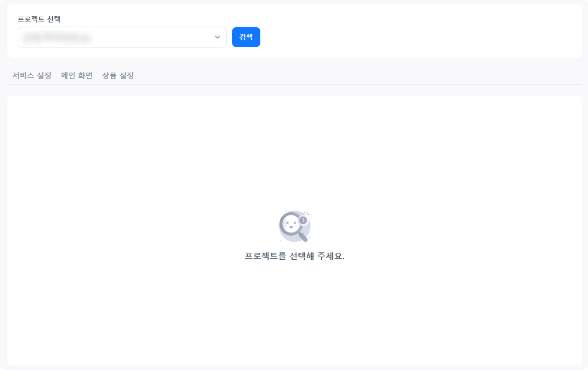Image resolution: width=588 pixels, height=370 pixels.
Task: Click the 프로젝트를 선택해 주세요 message
Action: coord(294,256)
